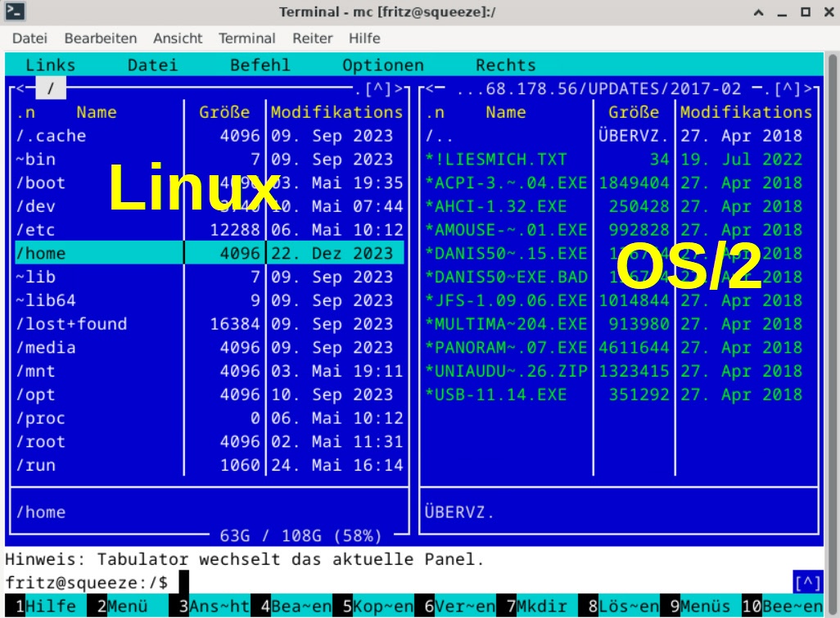Sort right panel by Größe column

coord(634,112)
